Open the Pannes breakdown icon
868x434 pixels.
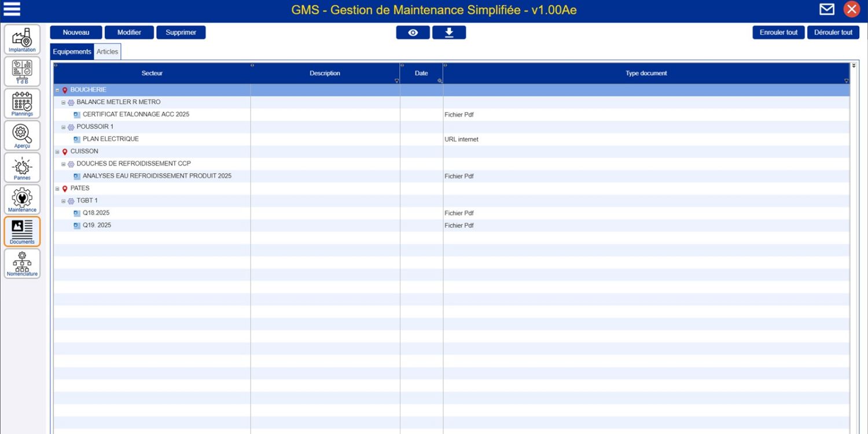coord(22,167)
